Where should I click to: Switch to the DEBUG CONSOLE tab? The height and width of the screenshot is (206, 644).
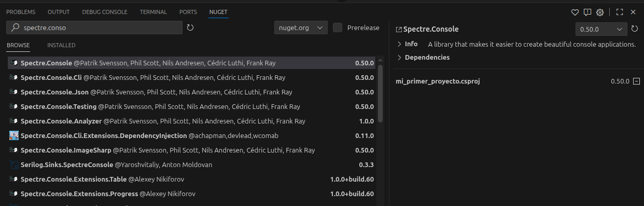click(x=105, y=12)
